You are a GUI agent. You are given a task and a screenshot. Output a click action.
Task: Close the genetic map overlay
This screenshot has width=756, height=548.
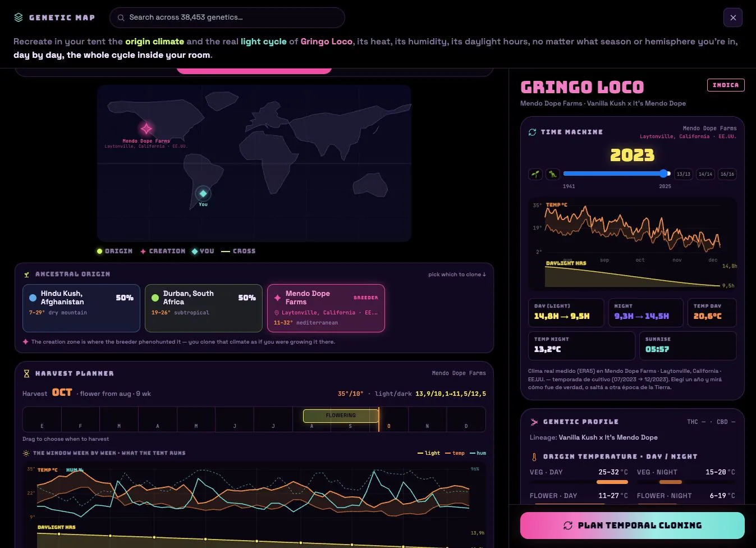pos(733,17)
